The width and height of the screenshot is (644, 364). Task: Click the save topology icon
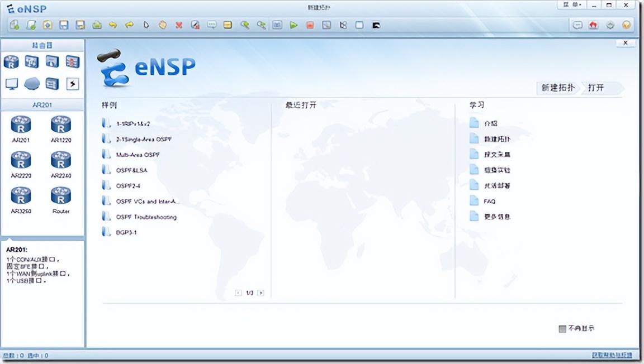click(64, 25)
